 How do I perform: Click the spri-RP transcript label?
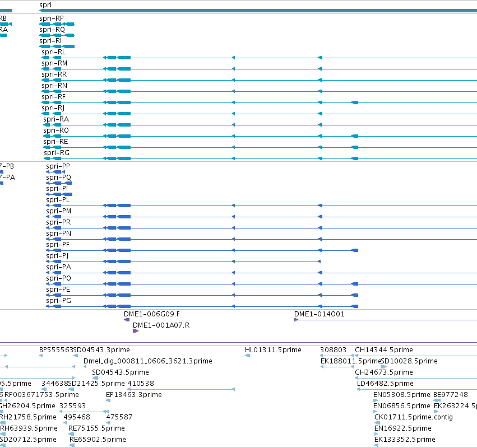click(52, 18)
